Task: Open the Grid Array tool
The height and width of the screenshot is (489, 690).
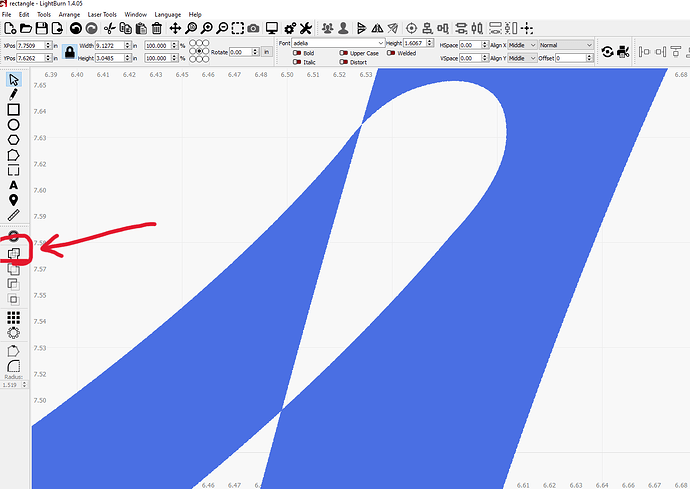Action: (x=14, y=317)
